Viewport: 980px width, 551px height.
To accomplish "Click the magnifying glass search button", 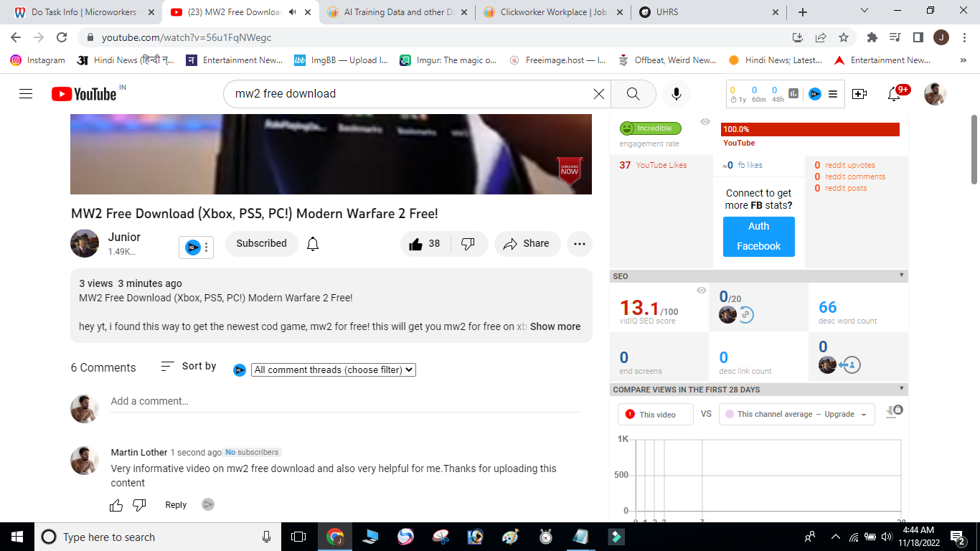I will (x=633, y=94).
